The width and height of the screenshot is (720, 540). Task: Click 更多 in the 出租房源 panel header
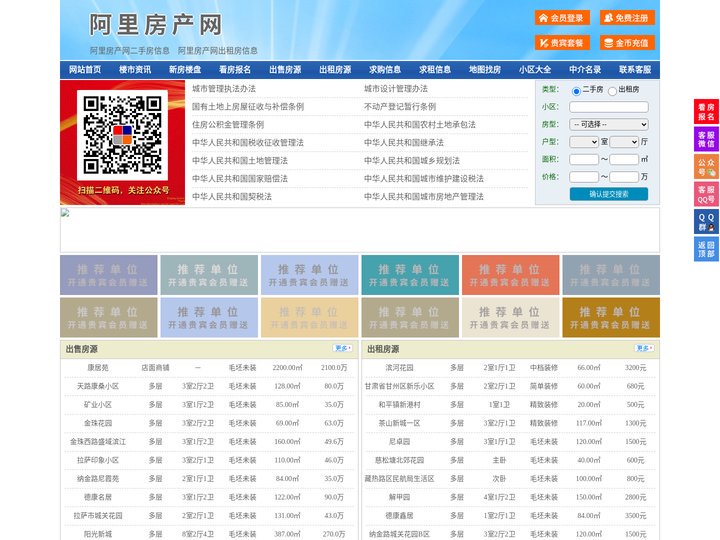[x=644, y=349]
